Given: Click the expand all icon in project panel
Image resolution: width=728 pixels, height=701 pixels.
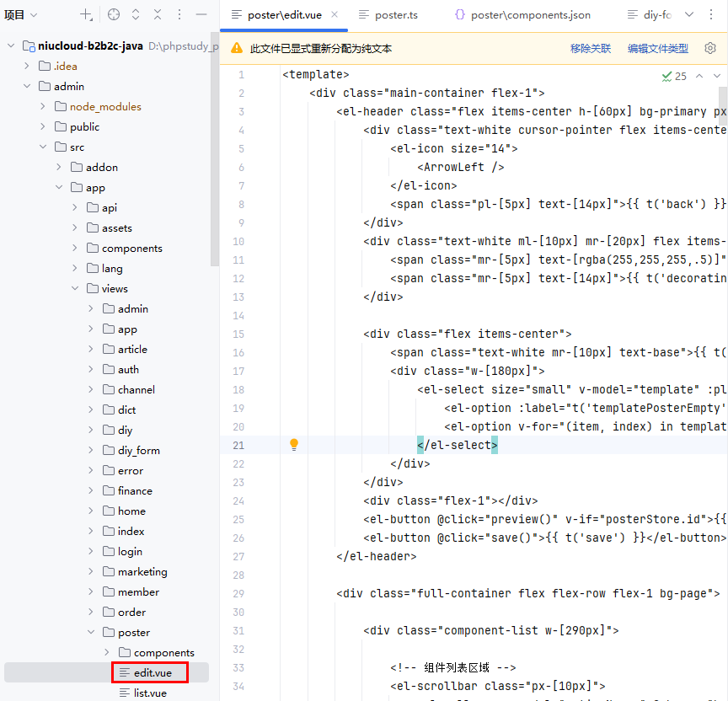Looking at the screenshot, I should click(x=136, y=15).
